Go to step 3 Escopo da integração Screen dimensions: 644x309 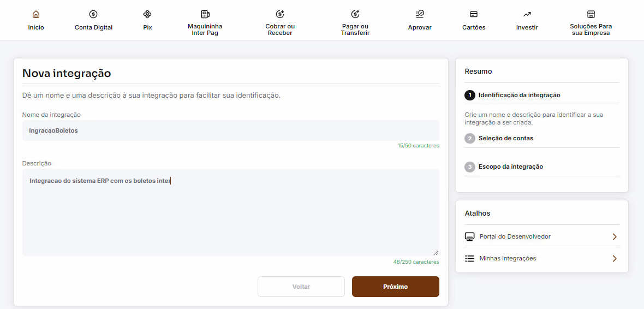tap(510, 167)
